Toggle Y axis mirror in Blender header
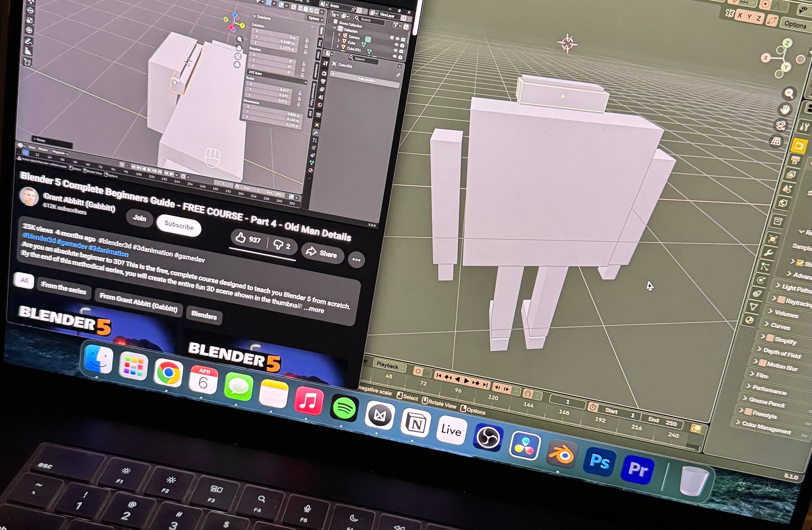812x530 pixels. click(x=749, y=17)
